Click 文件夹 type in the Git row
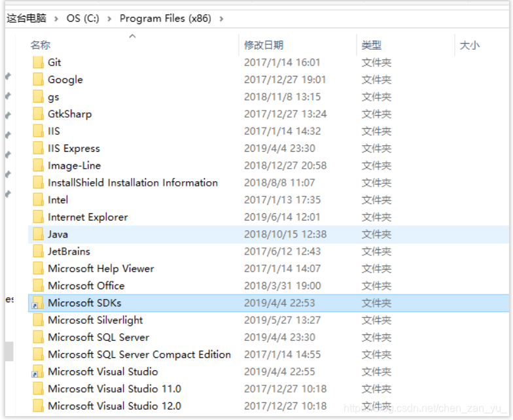513x420 pixels. point(377,63)
